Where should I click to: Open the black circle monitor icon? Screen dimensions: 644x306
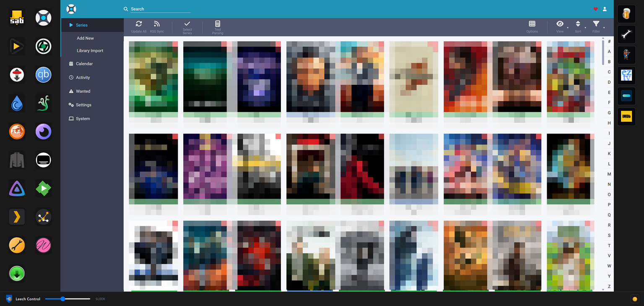pos(44,160)
